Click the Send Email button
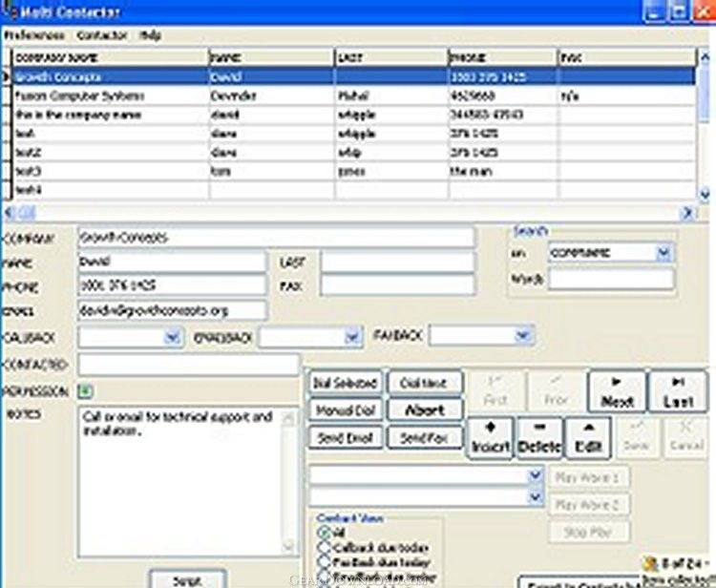 pos(345,438)
